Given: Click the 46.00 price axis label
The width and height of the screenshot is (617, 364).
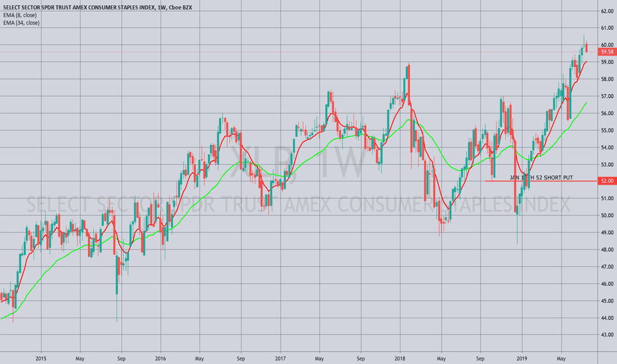Looking at the screenshot, I should pyautogui.click(x=607, y=284).
